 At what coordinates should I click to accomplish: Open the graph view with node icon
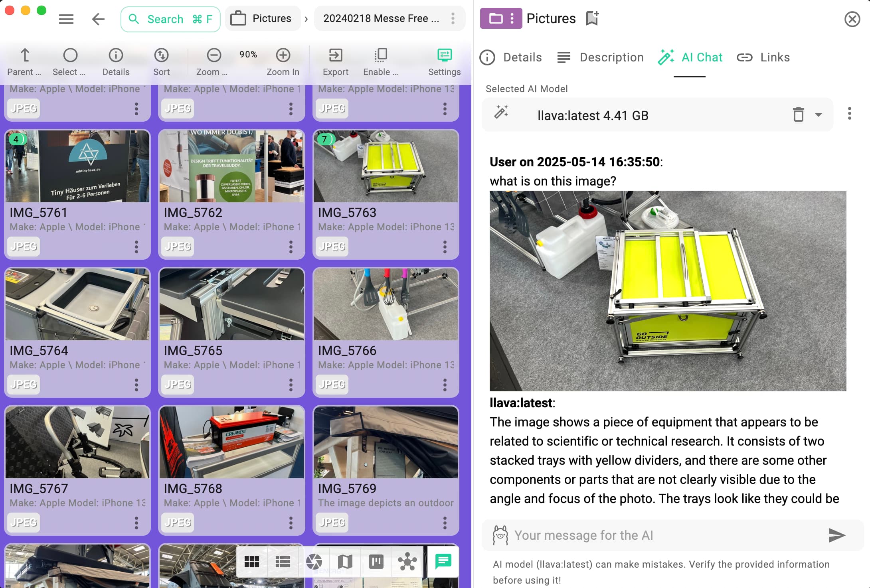click(407, 562)
